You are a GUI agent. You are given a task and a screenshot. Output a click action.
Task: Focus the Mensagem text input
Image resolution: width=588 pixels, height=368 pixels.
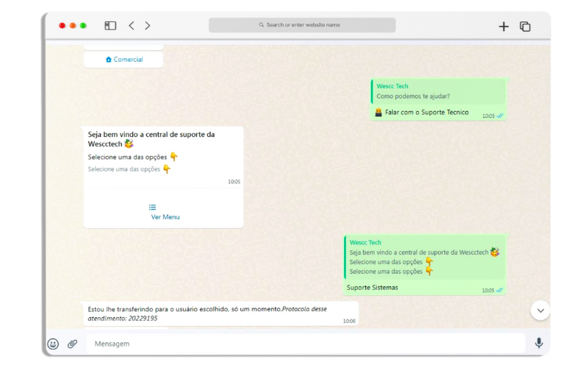306,344
